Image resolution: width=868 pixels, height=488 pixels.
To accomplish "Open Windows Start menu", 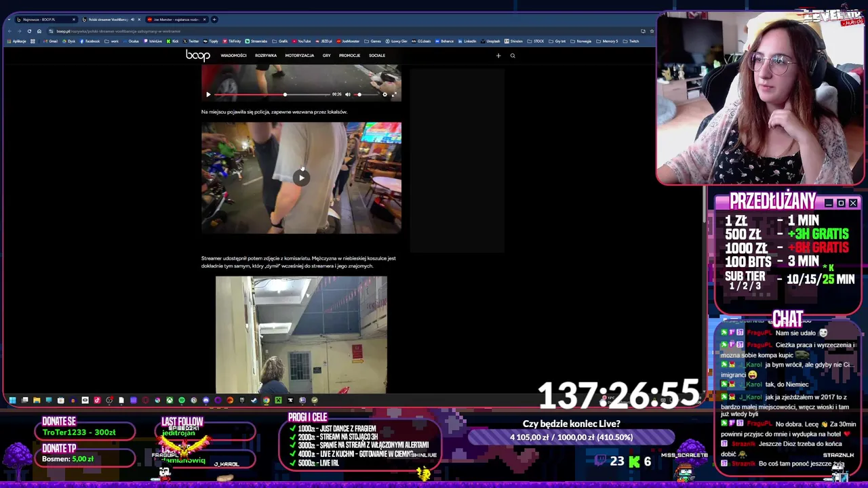I will coord(12,400).
